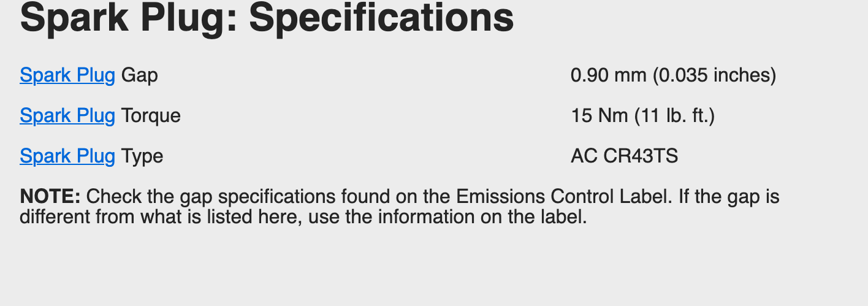The height and width of the screenshot is (306, 868).
Task: Click the bold NOTE: label
Action: point(50,197)
